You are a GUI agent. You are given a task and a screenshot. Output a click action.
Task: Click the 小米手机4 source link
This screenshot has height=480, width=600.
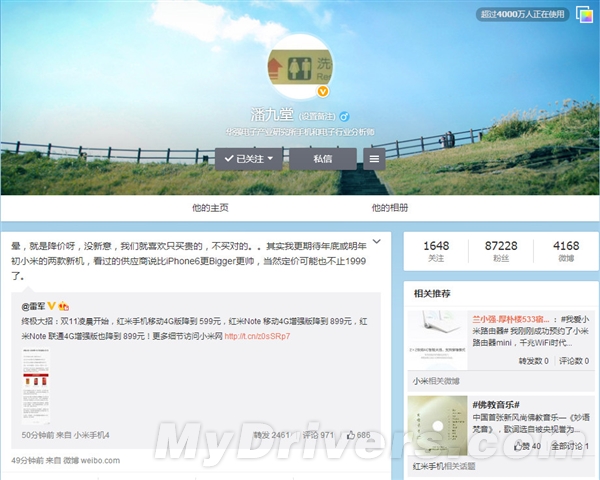tap(91, 435)
